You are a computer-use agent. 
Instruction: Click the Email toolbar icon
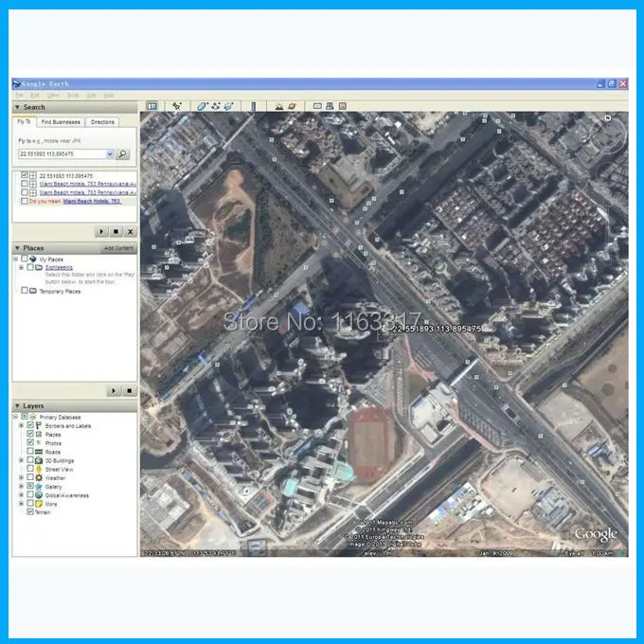click(317, 106)
